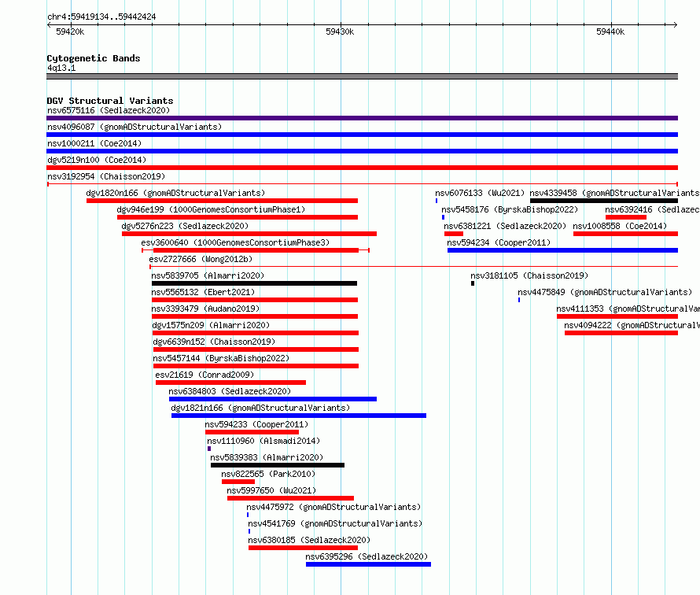The image size is (700, 595).
Task: Open esv3600640 (1000GenomesConsortiumPhase3) variant
Action: [235, 242]
